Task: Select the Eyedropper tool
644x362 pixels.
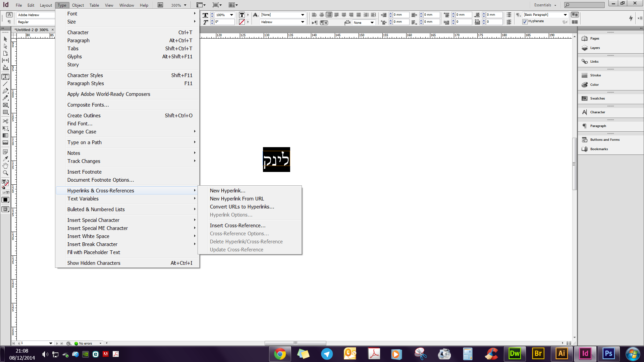Action: [x=5, y=159]
